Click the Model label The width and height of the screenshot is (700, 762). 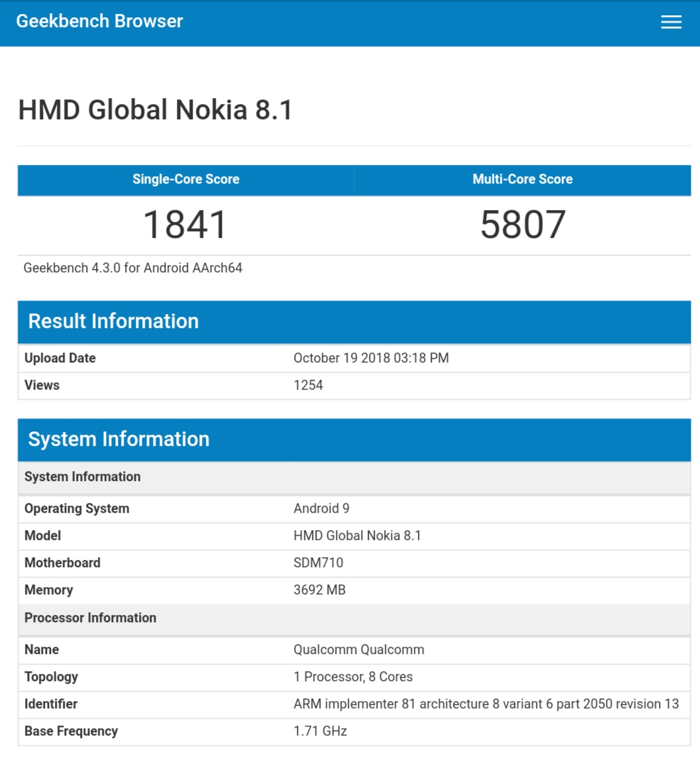[43, 536]
